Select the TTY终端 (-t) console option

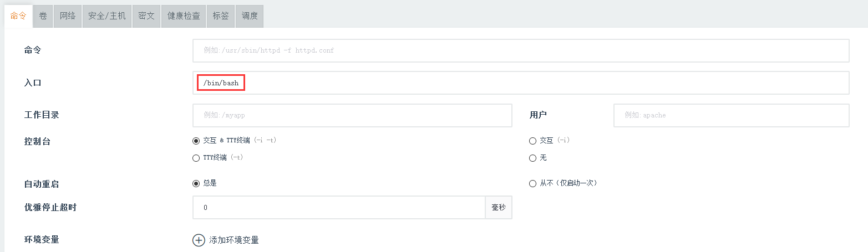click(x=196, y=158)
